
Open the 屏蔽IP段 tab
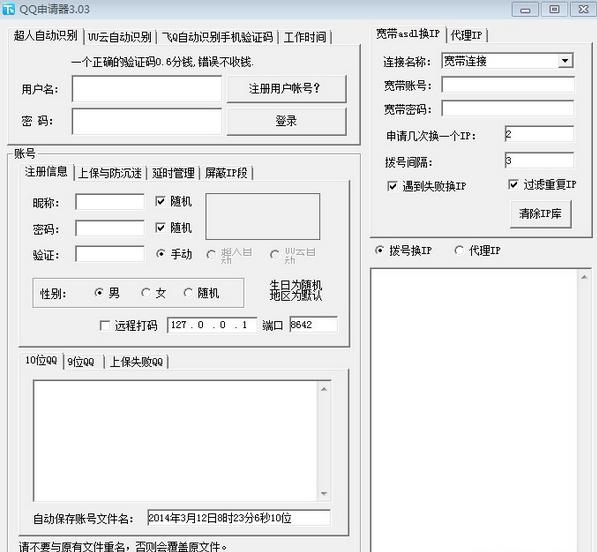pyautogui.click(x=226, y=173)
